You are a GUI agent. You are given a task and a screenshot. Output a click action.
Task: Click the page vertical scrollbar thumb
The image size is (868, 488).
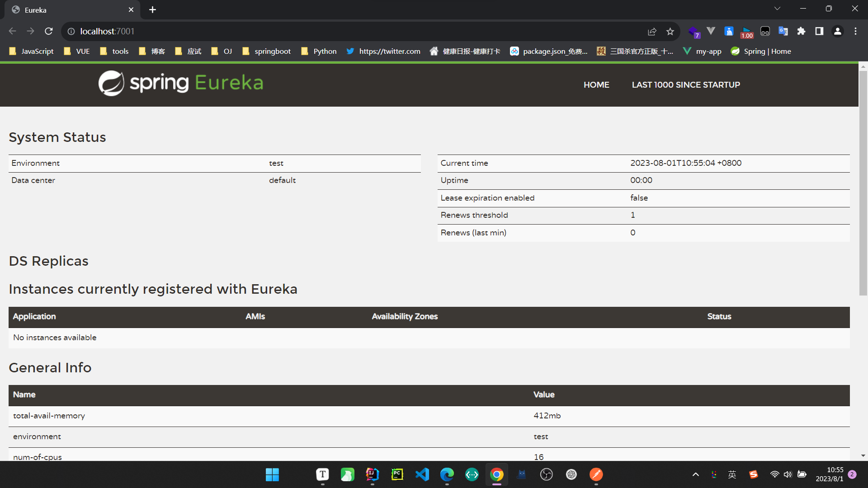click(863, 181)
